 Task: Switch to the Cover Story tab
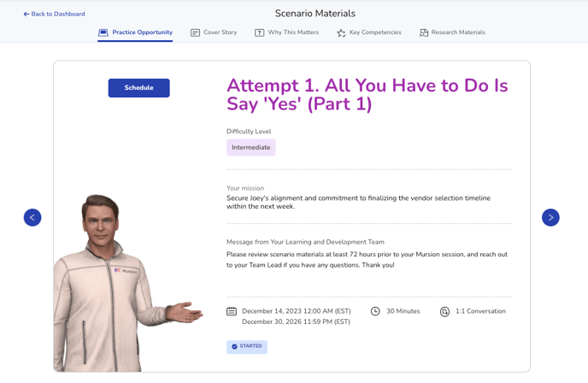coord(220,32)
